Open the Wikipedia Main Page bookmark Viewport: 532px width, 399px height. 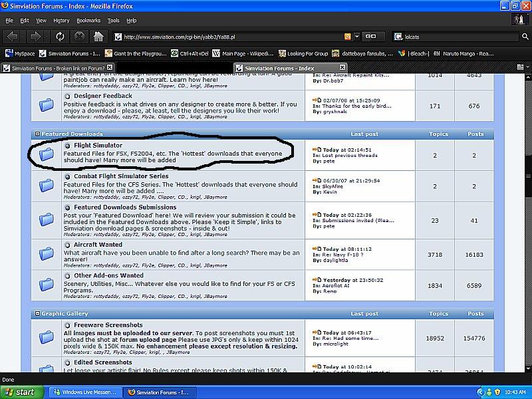point(243,54)
